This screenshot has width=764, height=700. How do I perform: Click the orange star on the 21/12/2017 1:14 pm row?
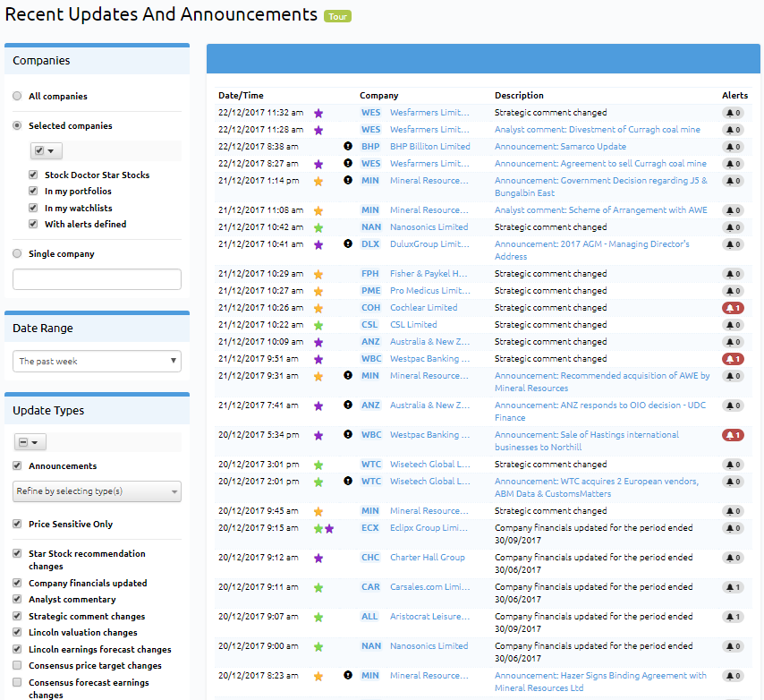[x=318, y=182]
